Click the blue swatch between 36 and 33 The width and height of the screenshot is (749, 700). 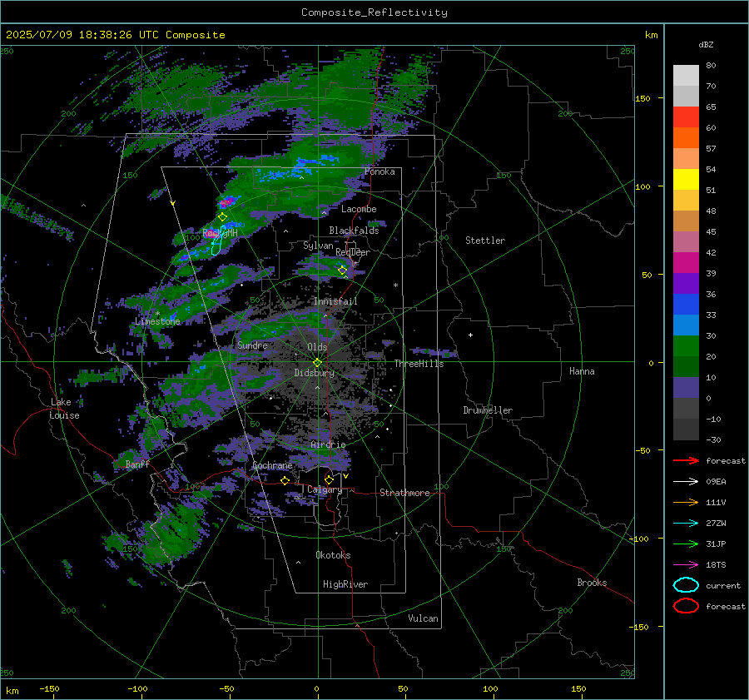point(686,304)
